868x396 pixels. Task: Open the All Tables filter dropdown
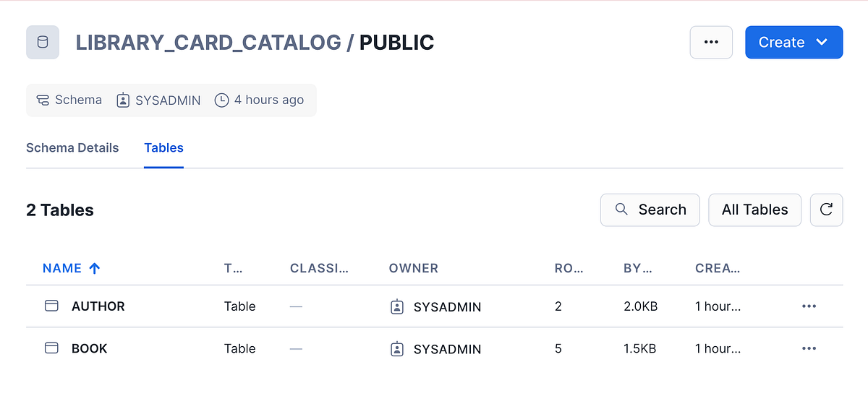(754, 210)
